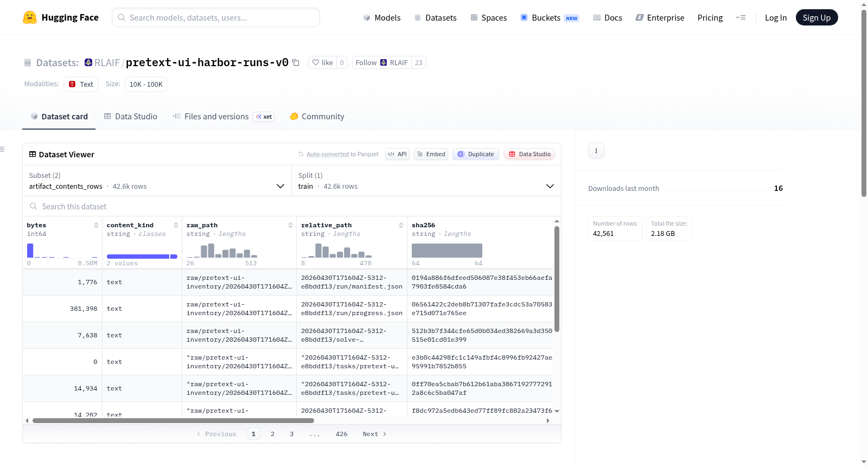Click the Embed button
Image resolution: width=868 pixels, height=467 pixels.
(x=430, y=154)
